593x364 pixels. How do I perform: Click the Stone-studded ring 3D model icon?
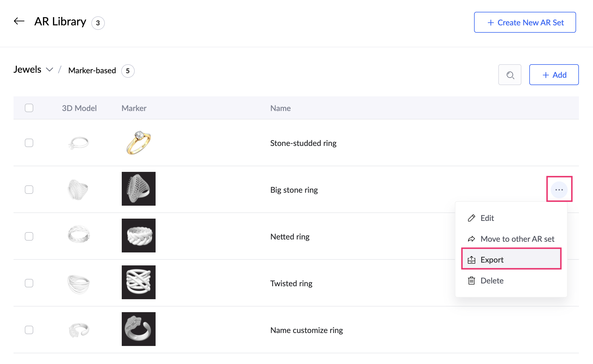(x=79, y=143)
